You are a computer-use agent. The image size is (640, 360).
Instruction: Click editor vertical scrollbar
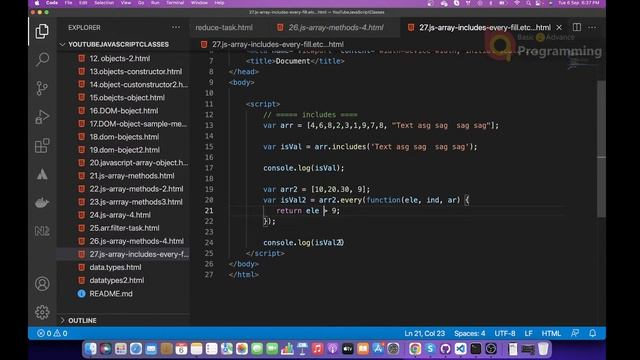[601, 149]
